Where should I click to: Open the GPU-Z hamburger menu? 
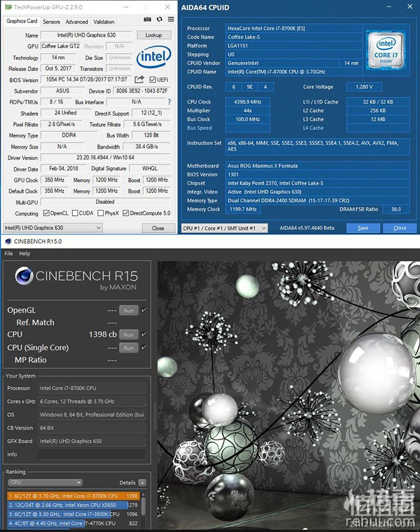(171, 19)
